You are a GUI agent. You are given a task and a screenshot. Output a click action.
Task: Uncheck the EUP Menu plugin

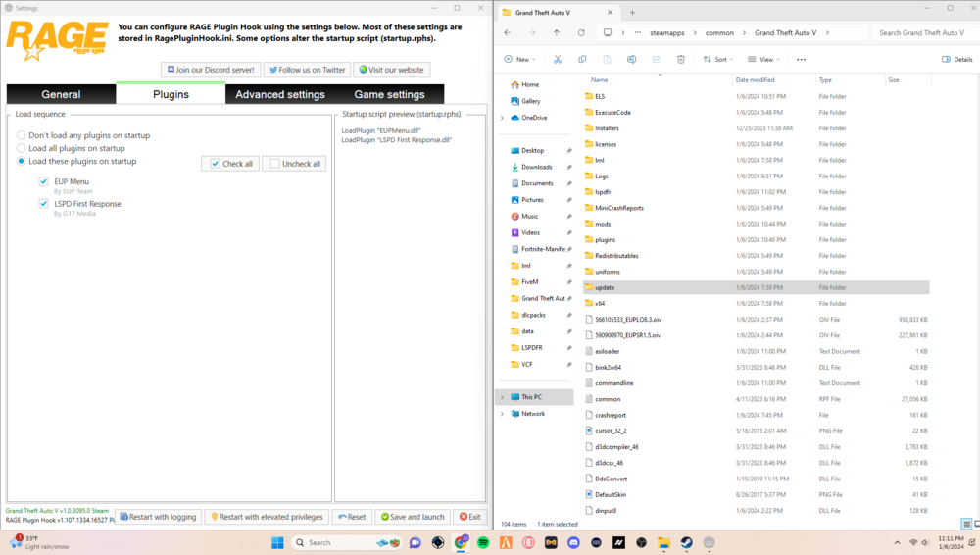click(x=44, y=181)
